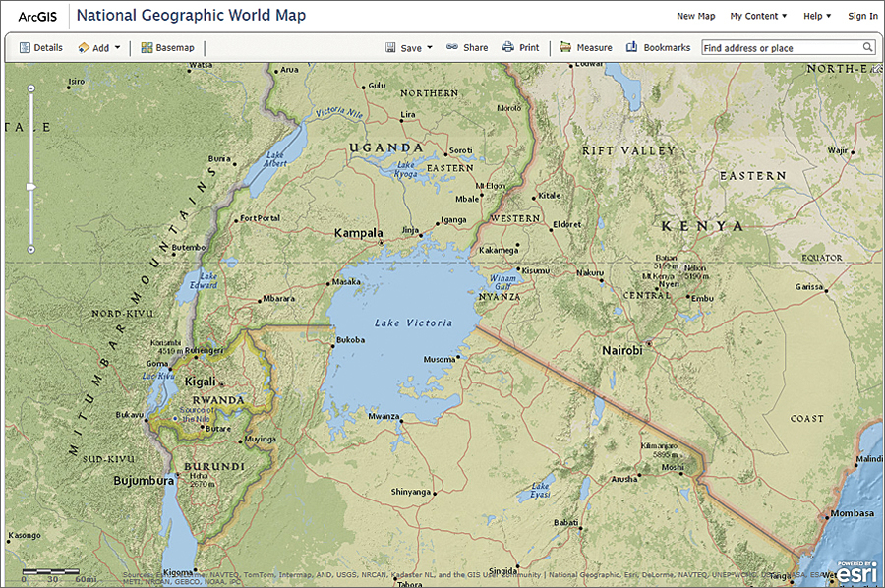The height and width of the screenshot is (588, 885).
Task: Click the Eldoret town label
Action: coord(566,224)
